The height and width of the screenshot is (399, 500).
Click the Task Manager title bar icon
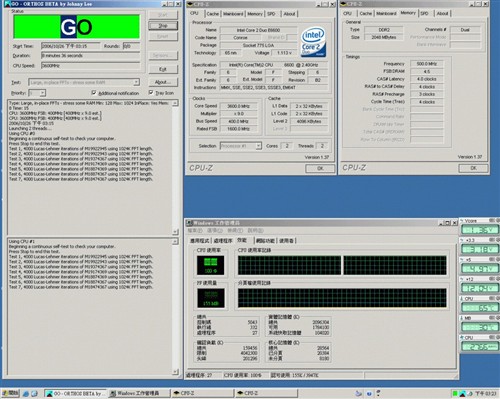tap(190, 223)
